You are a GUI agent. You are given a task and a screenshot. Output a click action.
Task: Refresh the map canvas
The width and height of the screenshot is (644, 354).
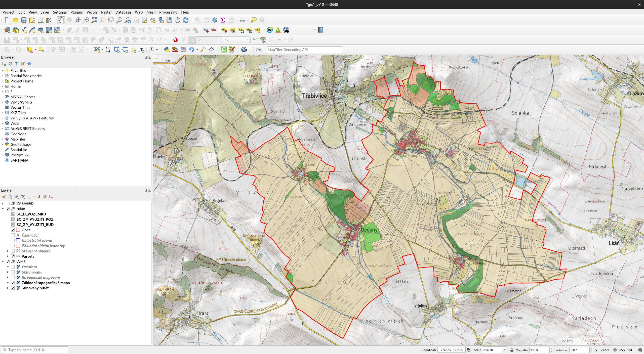click(x=186, y=20)
